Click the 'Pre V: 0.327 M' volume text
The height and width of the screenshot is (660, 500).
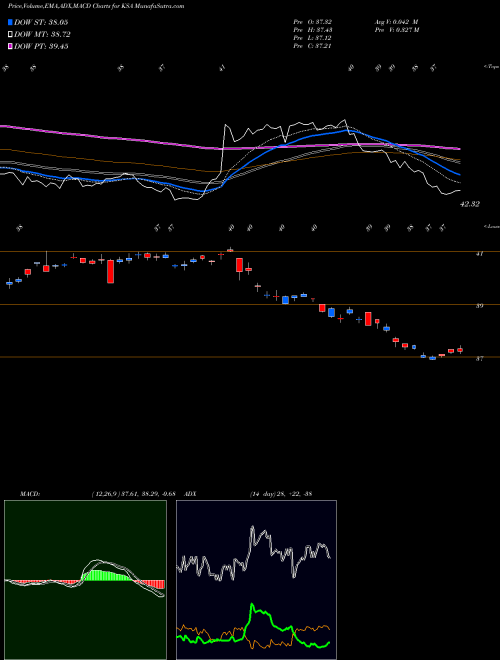(396, 30)
